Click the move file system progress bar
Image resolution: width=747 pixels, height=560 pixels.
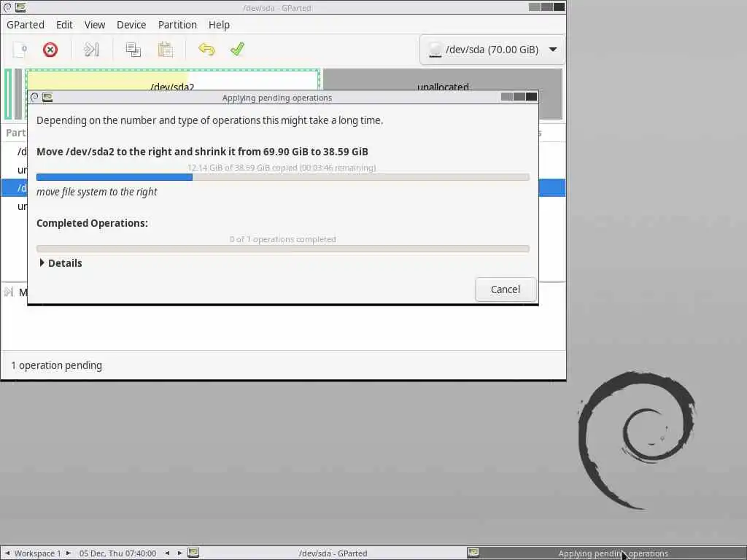pyautogui.click(x=283, y=177)
